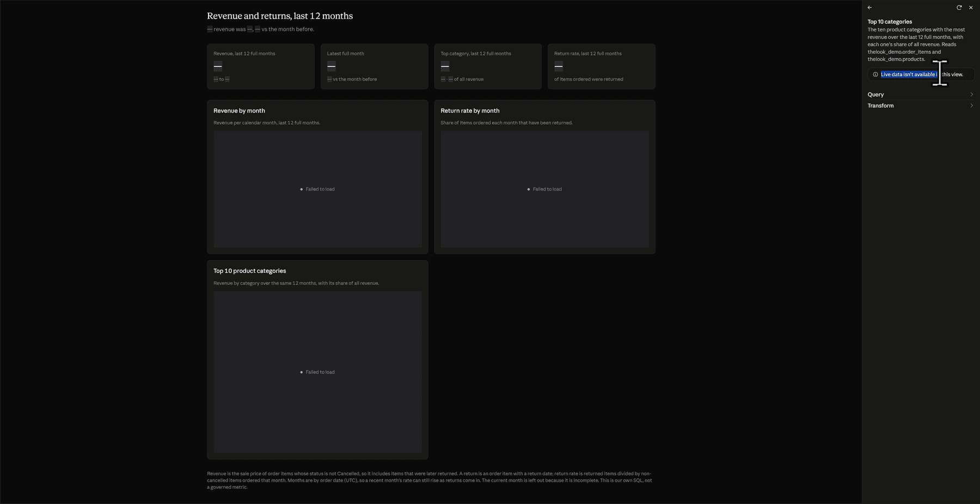Close the Top 10 categories panel

pos(971,8)
